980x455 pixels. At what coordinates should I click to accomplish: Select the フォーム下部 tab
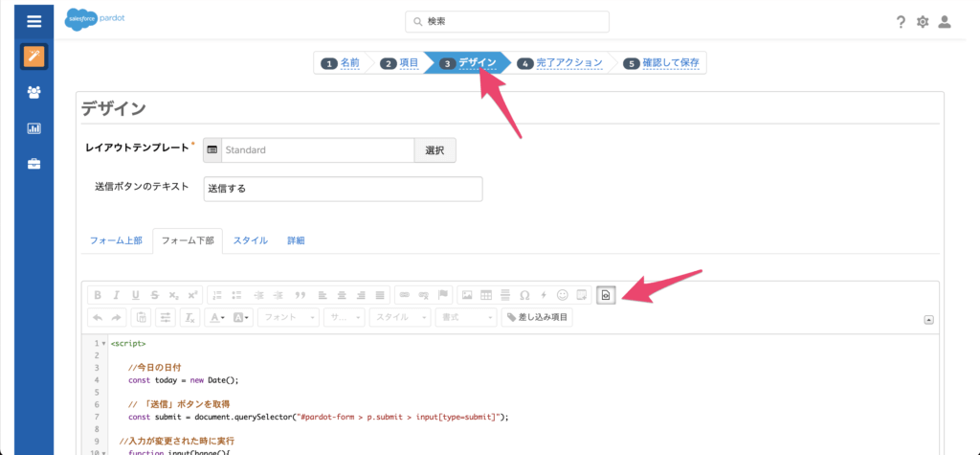click(x=188, y=241)
